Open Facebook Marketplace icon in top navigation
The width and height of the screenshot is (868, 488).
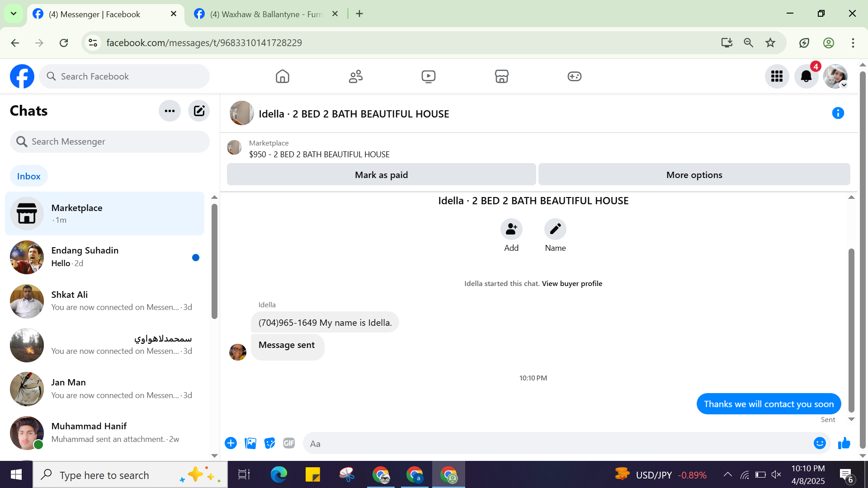pos(501,76)
